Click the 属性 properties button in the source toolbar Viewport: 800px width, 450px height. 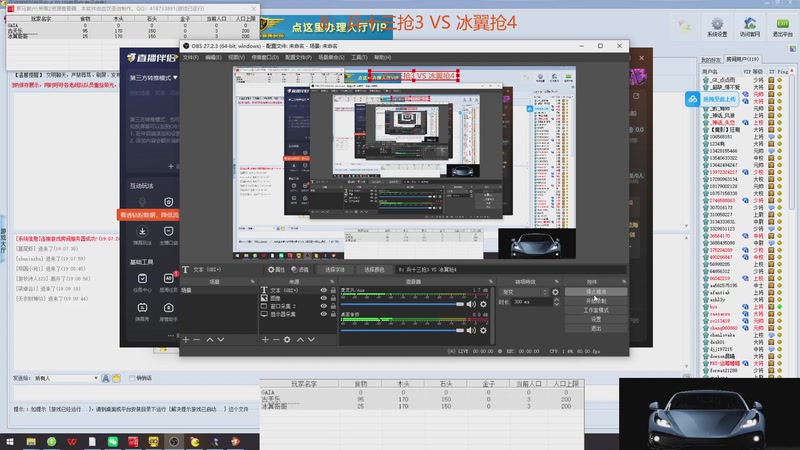[x=277, y=270]
